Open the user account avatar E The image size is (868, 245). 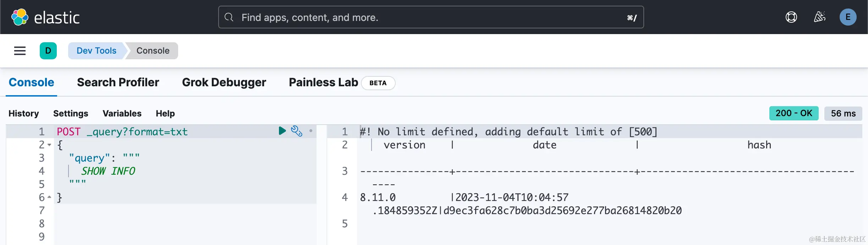point(848,17)
